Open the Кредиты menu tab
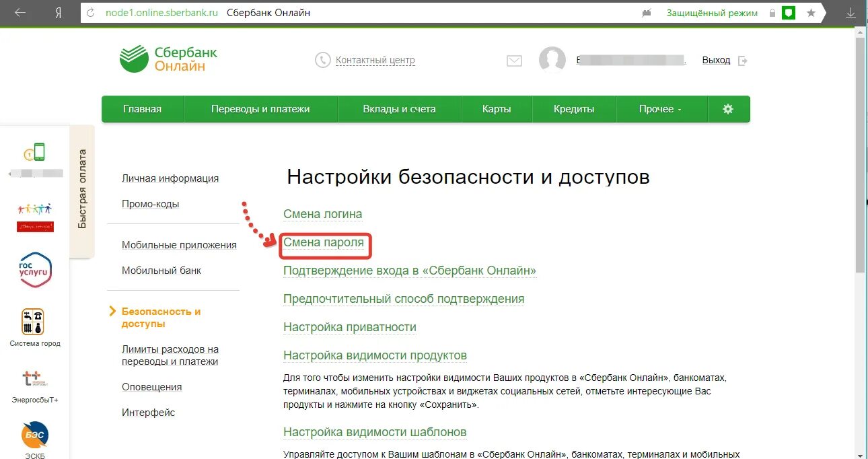The width and height of the screenshot is (868, 459). [574, 109]
